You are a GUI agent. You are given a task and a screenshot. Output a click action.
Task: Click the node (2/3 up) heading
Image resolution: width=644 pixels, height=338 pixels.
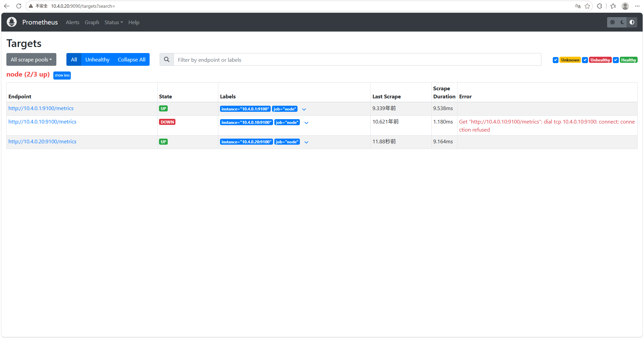point(28,75)
